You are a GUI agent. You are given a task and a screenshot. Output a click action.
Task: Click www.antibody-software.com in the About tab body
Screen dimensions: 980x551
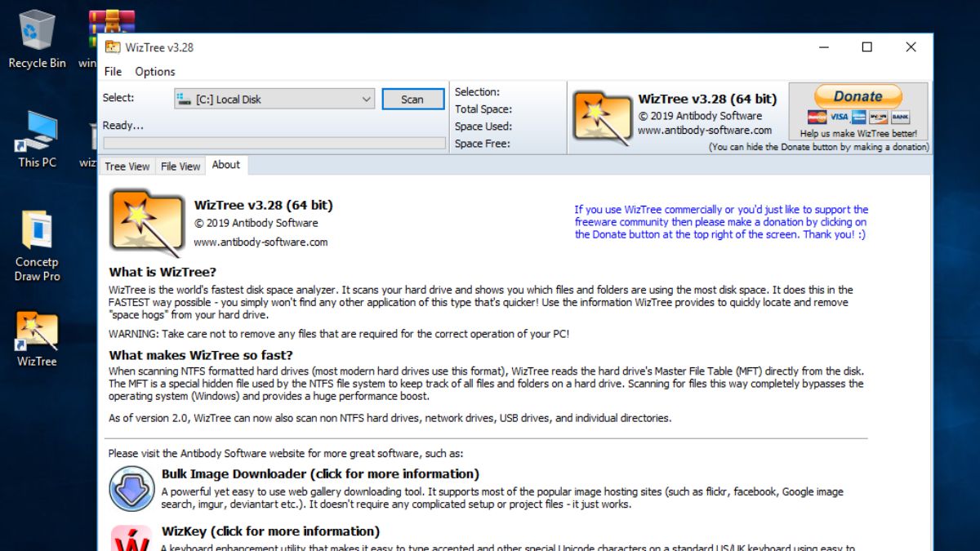261,242
